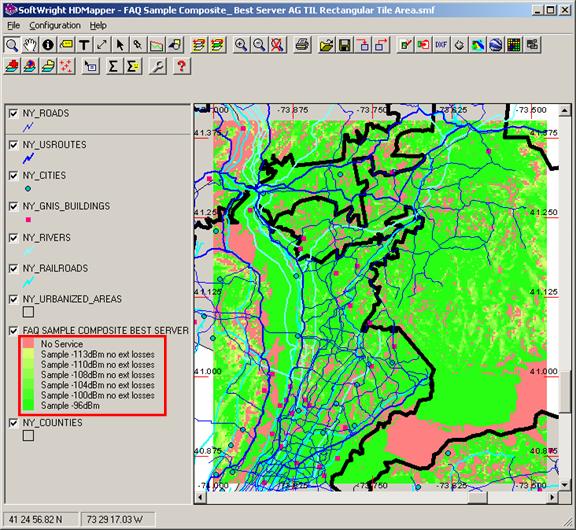Image resolution: width=576 pixels, height=530 pixels.
Task: Click the Sample -96dBm green swatch
Action: [28, 405]
